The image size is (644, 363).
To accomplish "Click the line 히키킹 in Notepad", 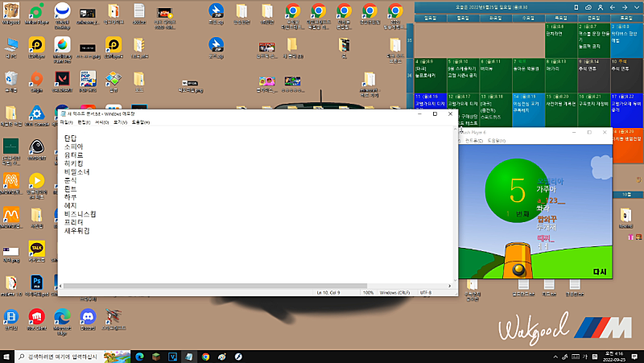I will 73,163.
